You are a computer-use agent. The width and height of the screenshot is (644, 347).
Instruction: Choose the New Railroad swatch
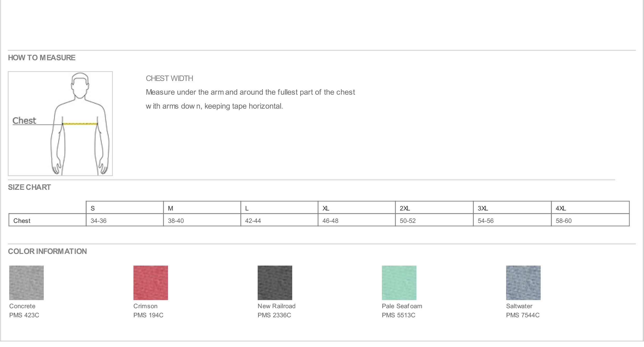[x=275, y=283]
